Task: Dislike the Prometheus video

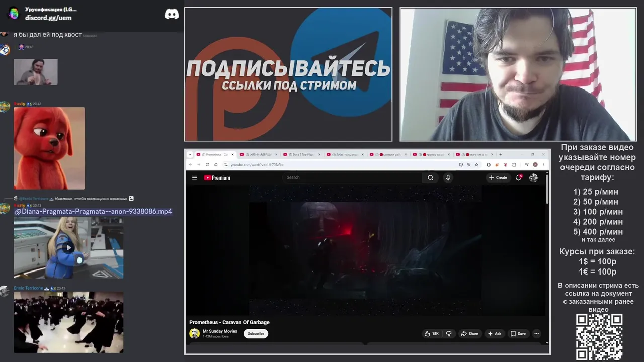Action: tap(449, 334)
